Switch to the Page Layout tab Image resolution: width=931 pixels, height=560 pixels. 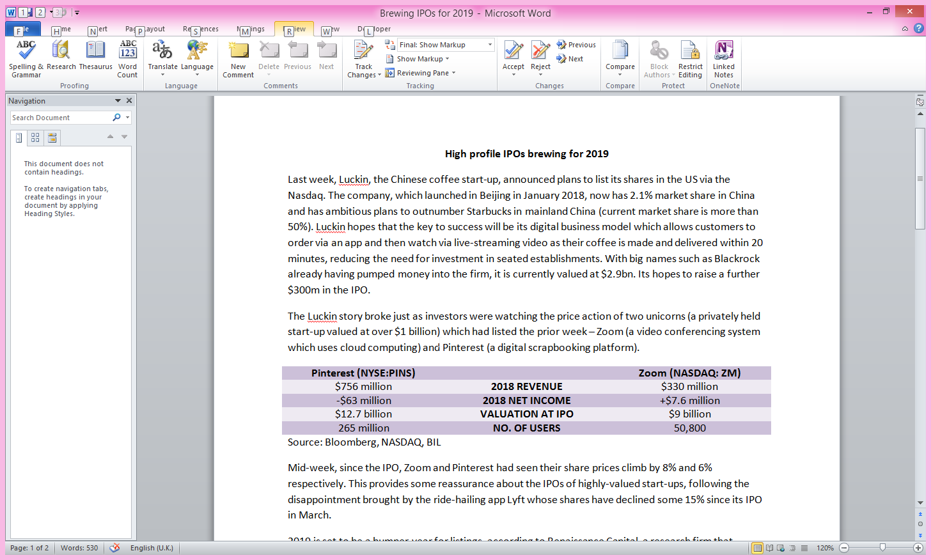pos(145,29)
